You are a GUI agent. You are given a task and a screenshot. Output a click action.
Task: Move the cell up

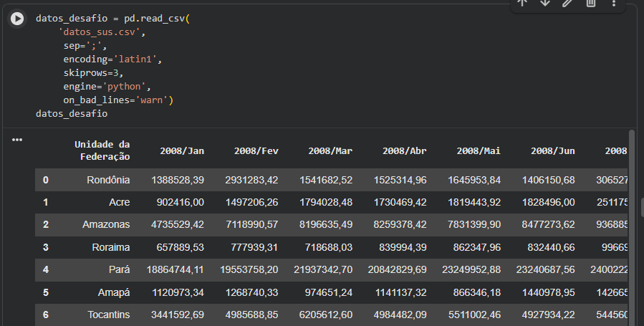click(522, 3)
